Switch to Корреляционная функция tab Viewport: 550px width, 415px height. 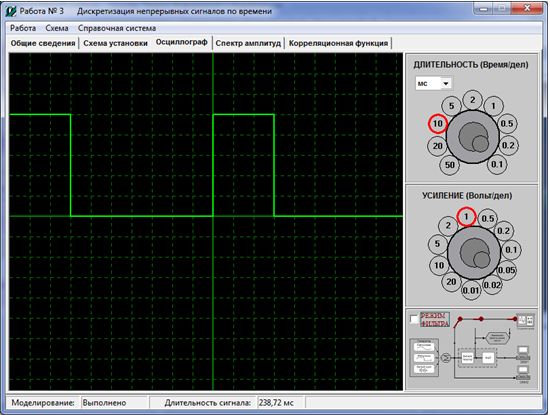click(x=338, y=43)
